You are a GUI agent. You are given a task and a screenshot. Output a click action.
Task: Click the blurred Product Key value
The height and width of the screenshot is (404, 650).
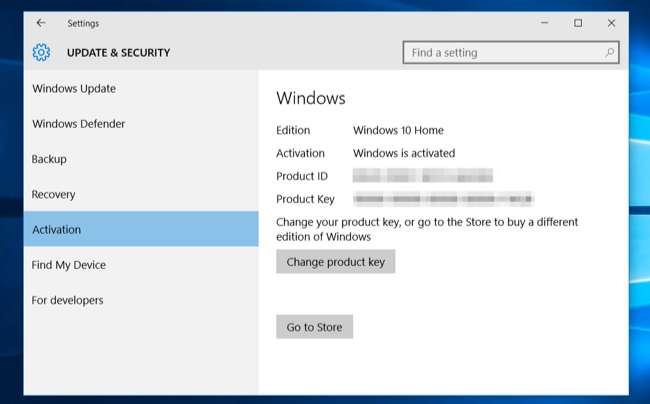(x=443, y=199)
